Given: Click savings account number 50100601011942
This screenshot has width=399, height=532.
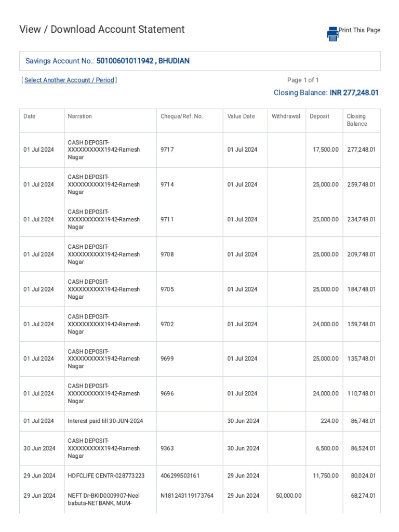Looking at the screenshot, I should 125,61.
